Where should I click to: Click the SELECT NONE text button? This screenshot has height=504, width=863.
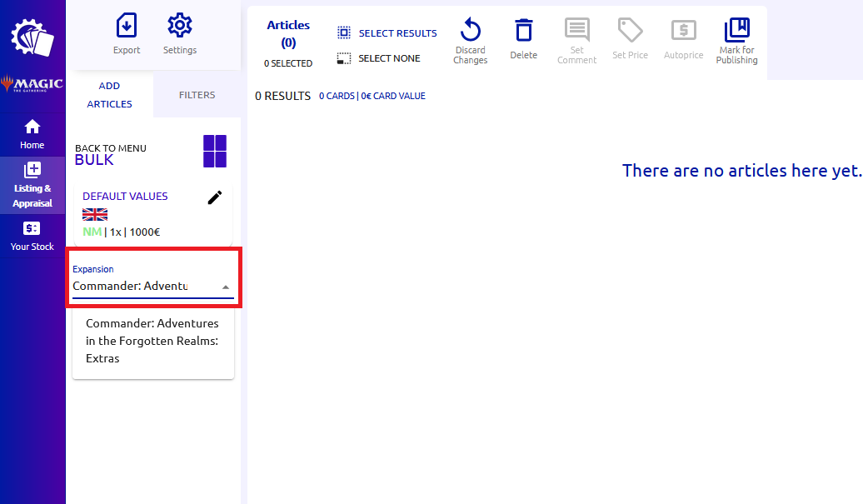pyautogui.click(x=389, y=58)
